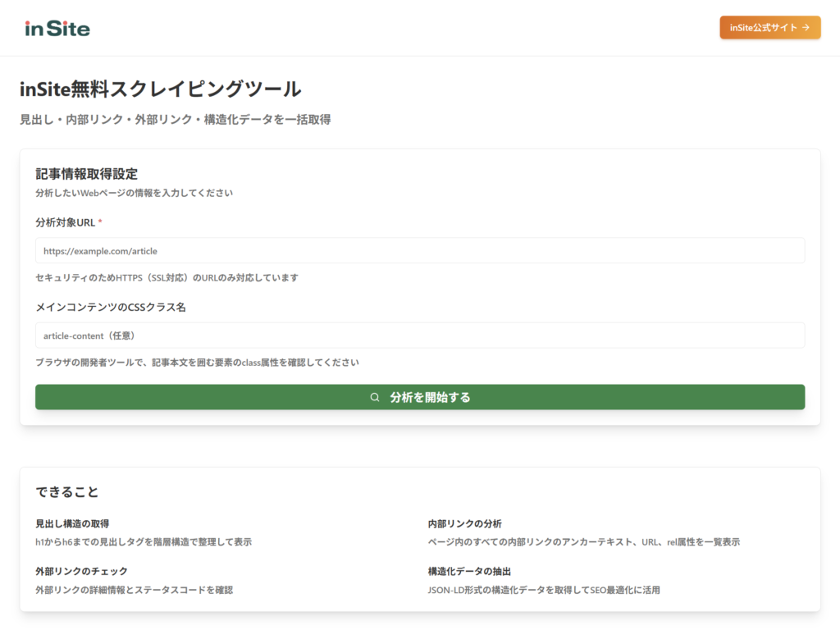The width and height of the screenshot is (840, 630).
Task: Click inside the 分析対象URL input field
Action: coord(420,250)
